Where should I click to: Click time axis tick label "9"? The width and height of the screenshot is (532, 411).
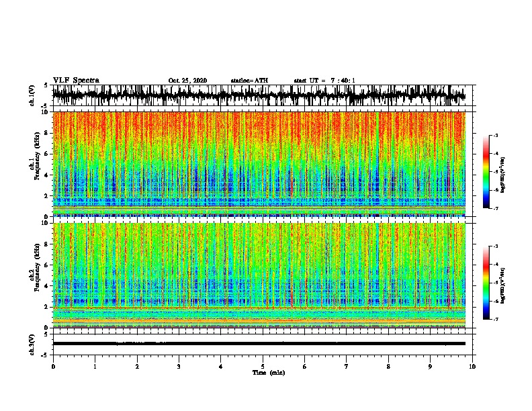pyautogui.click(x=430, y=367)
